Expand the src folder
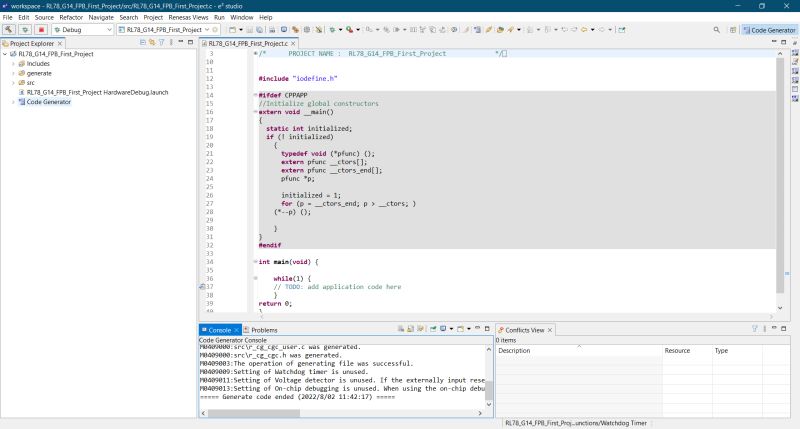This screenshot has height=429, width=800. pos(13,83)
